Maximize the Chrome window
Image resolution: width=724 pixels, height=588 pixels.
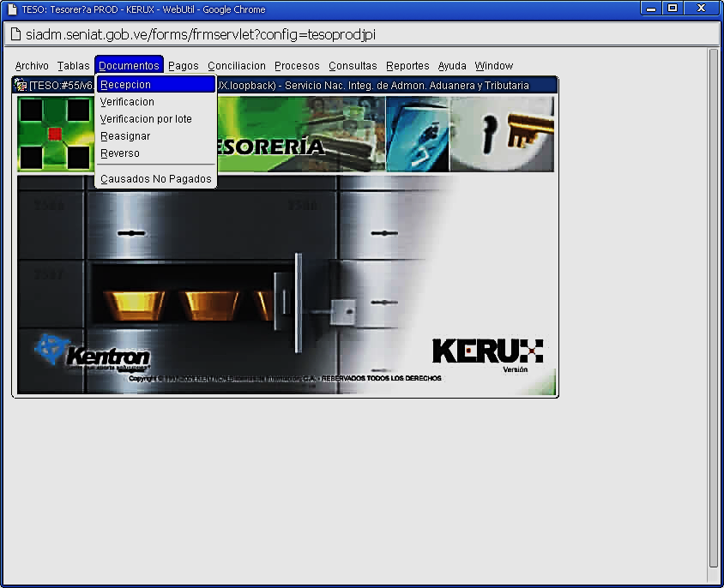[673, 9]
